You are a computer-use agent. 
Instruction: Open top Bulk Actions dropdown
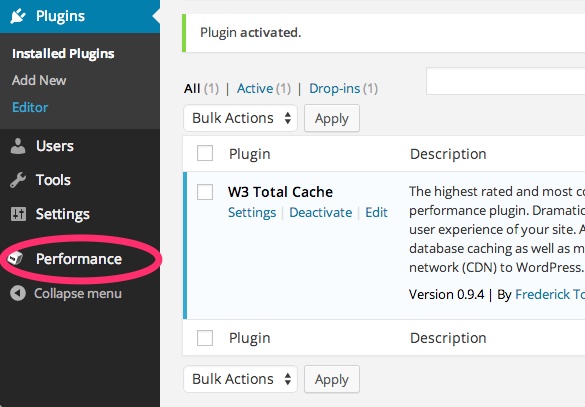[x=240, y=118]
